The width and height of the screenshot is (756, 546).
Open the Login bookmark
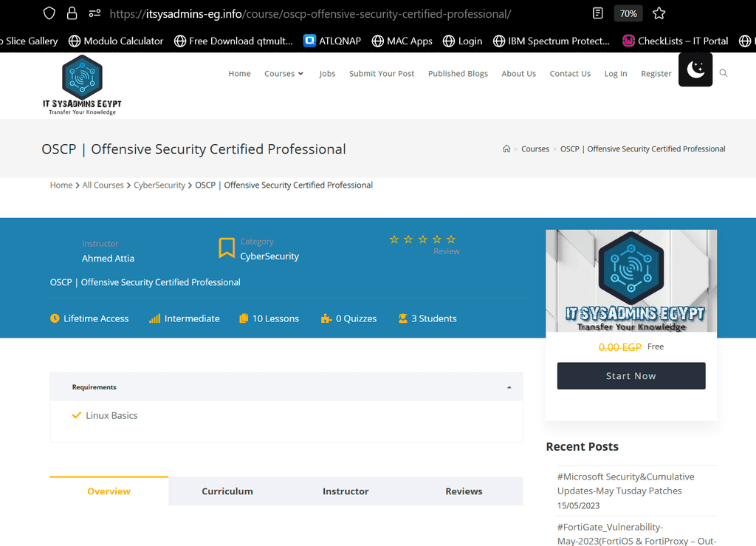462,41
